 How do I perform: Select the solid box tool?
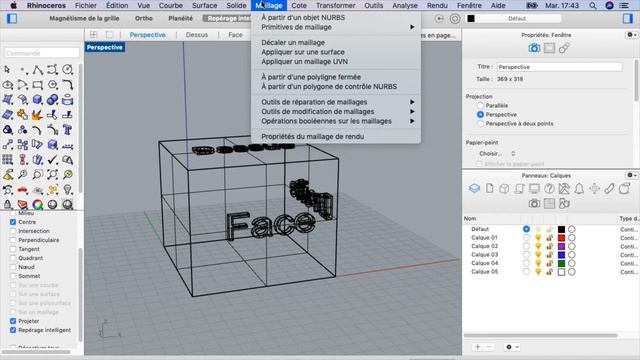[x=38, y=100]
